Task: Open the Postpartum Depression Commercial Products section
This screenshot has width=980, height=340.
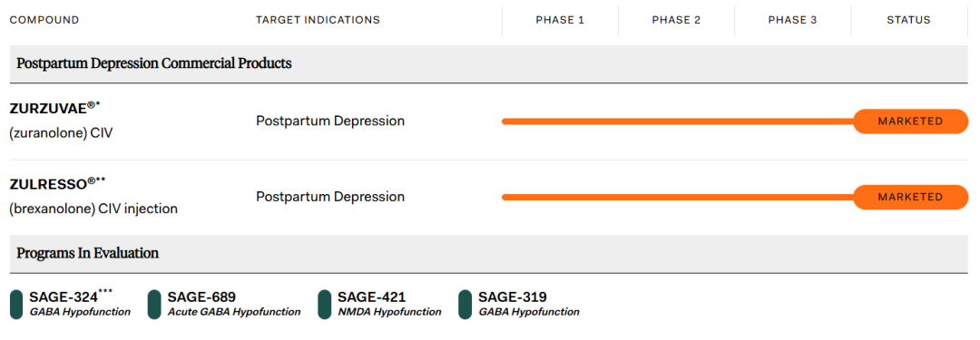Action: pos(489,63)
